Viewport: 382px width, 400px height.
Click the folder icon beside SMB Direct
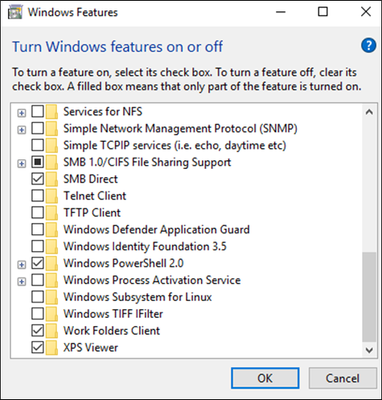[x=52, y=179]
